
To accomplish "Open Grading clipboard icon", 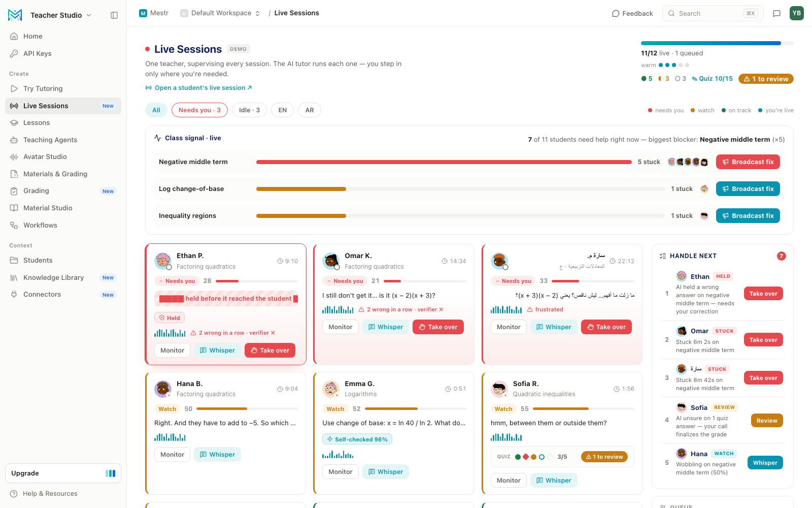I will [14, 190].
